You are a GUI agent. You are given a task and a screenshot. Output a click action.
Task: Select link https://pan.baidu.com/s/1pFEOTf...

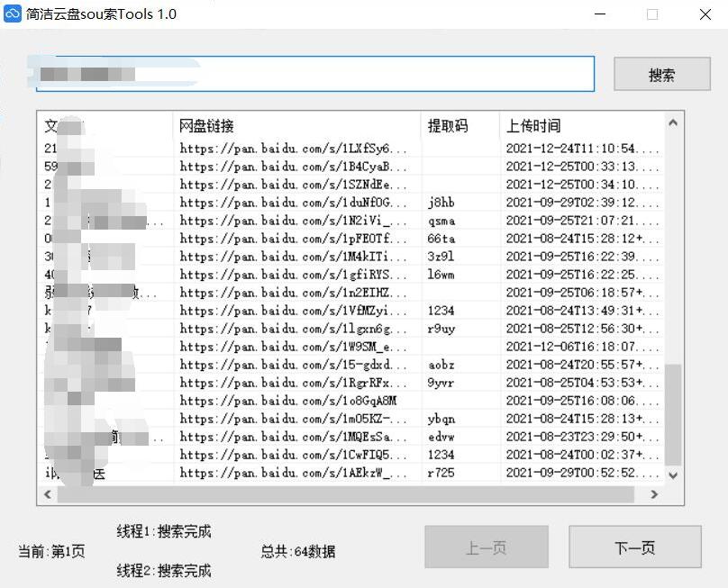pyautogui.click(x=293, y=239)
